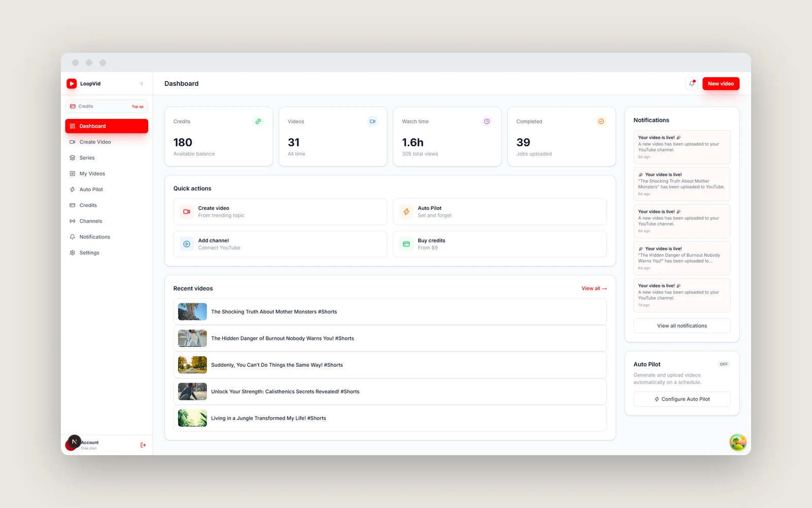Click the Top up credits link
The width and height of the screenshot is (812, 508).
[x=138, y=107]
